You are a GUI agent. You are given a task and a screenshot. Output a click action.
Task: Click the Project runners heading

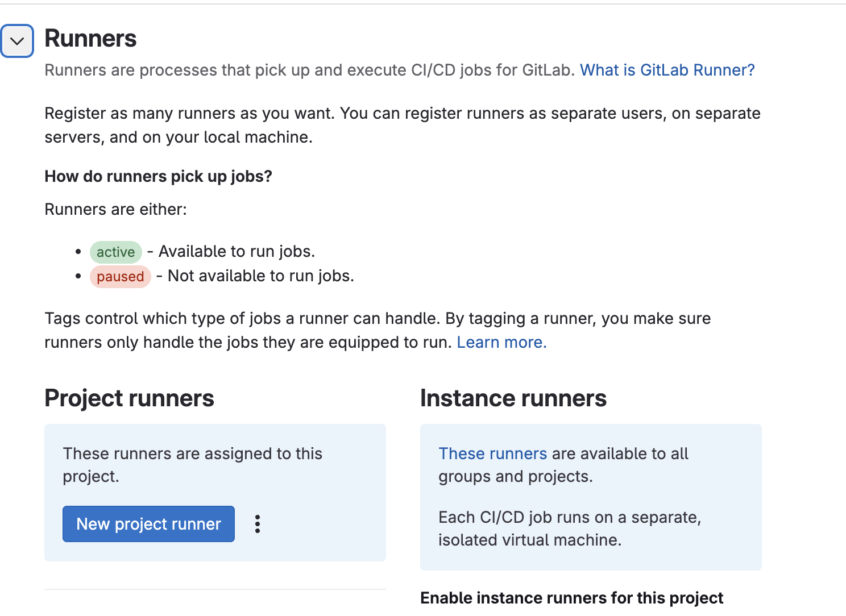(x=129, y=398)
